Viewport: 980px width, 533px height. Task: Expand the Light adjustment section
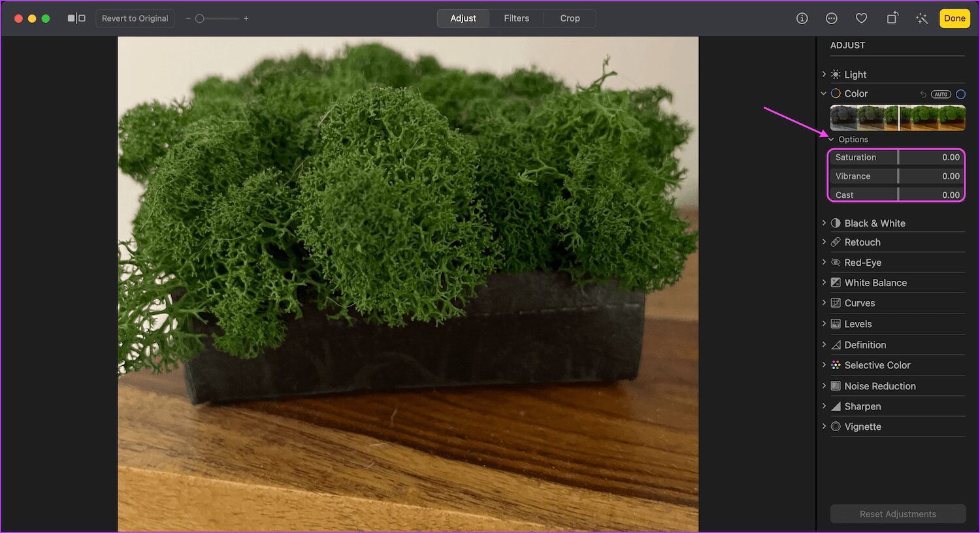824,74
